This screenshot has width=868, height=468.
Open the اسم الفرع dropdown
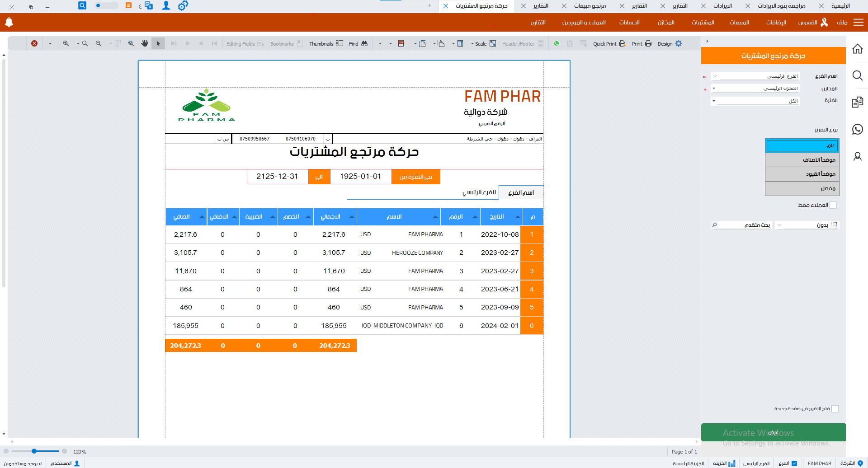pyautogui.click(x=755, y=76)
